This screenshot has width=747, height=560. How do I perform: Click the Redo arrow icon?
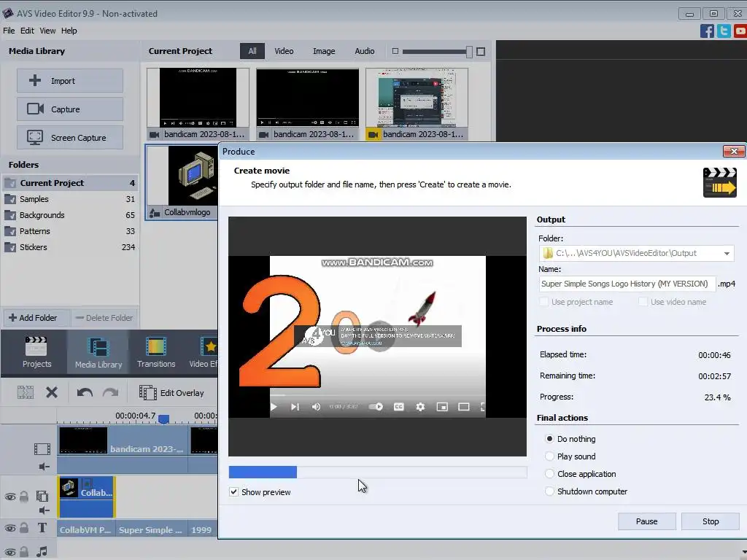click(x=111, y=393)
